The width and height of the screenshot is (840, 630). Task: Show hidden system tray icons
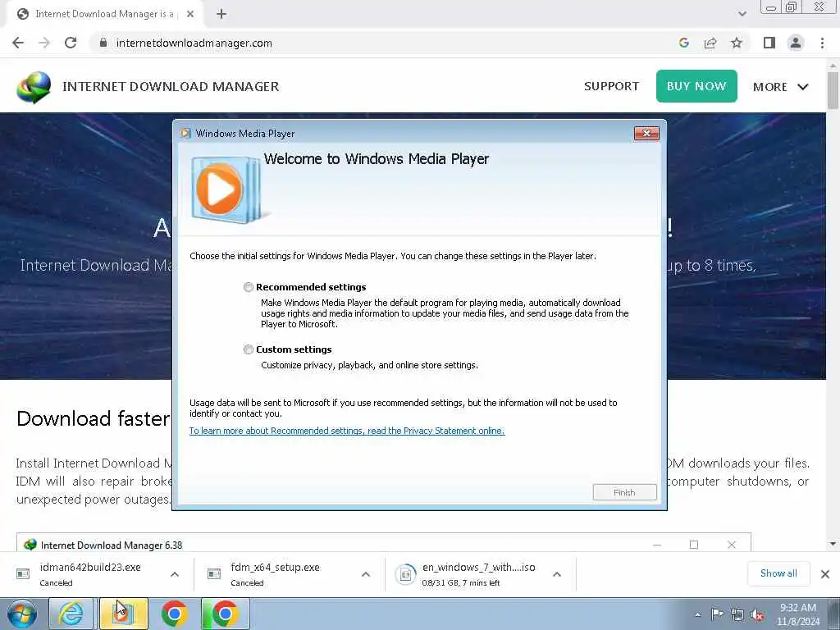(x=697, y=614)
